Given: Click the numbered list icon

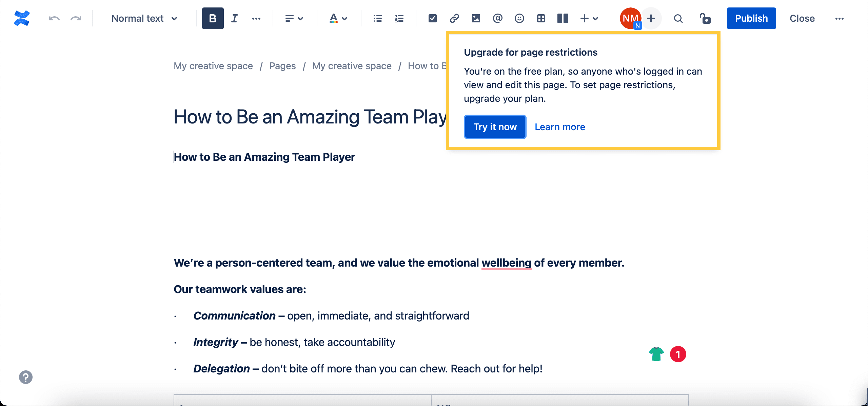Looking at the screenshot, I should point(399,18).
